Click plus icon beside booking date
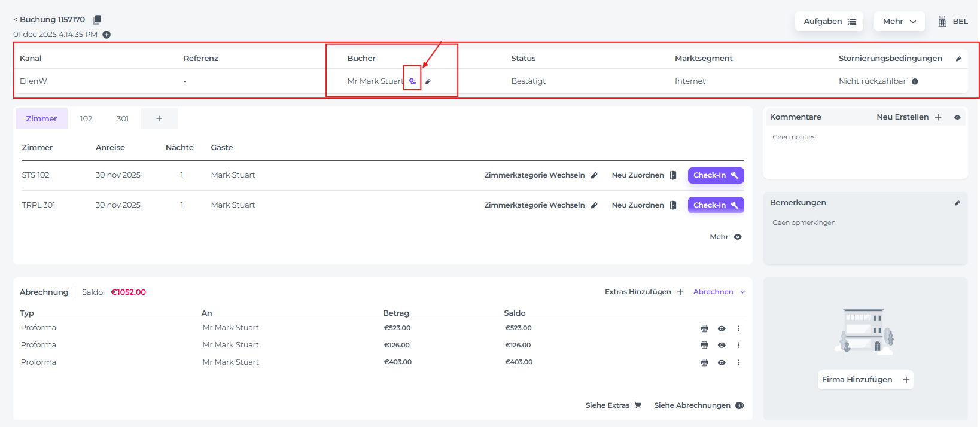The height and width of the screenshot is (427, 980). click(106, 35)
